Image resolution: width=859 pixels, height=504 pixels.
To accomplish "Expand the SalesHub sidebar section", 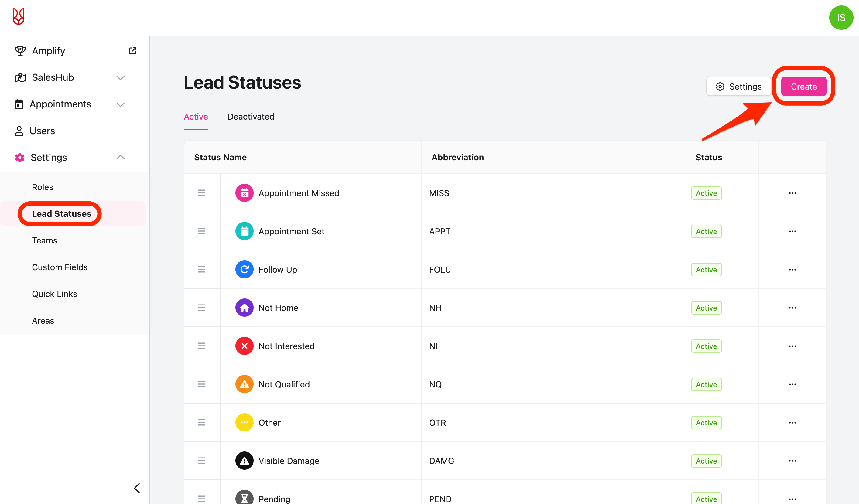I will coord(120,78).
